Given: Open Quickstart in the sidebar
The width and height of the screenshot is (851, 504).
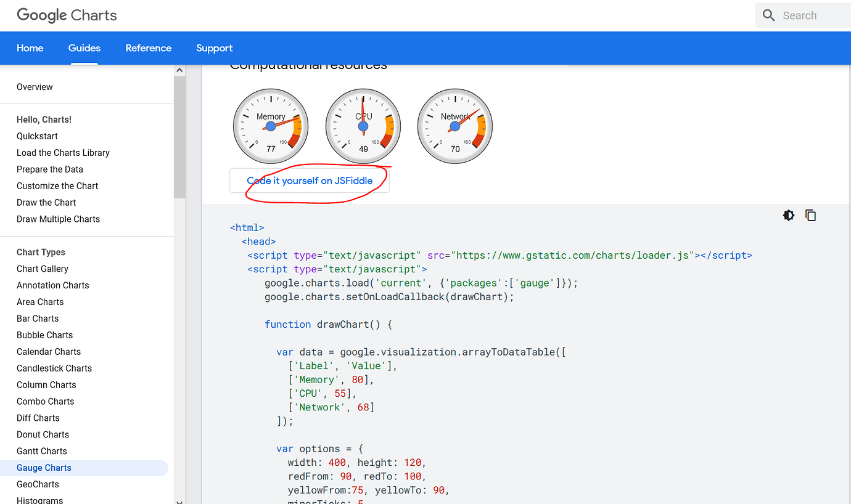Looking at the screenshot, I should click(37, 136).
